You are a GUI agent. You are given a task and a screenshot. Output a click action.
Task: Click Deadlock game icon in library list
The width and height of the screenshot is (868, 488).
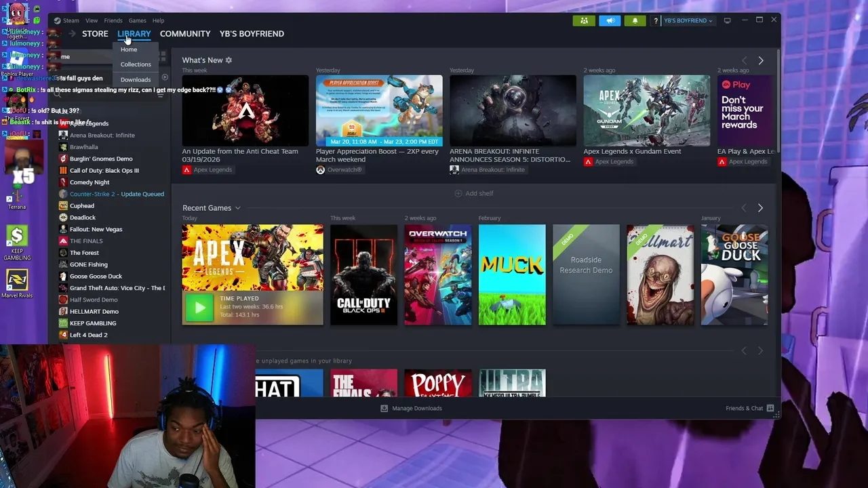pyautogui.click(x=63, y=218)
